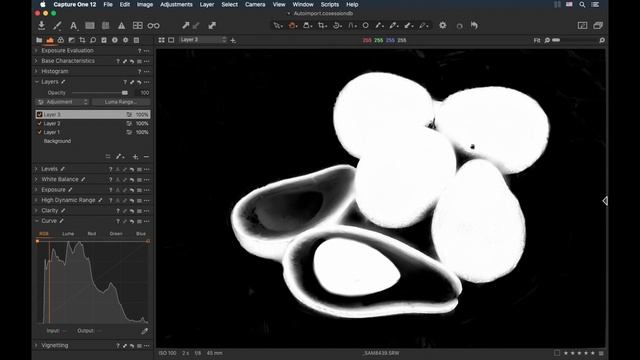Toggle the fifth star rating

point(593,353)
